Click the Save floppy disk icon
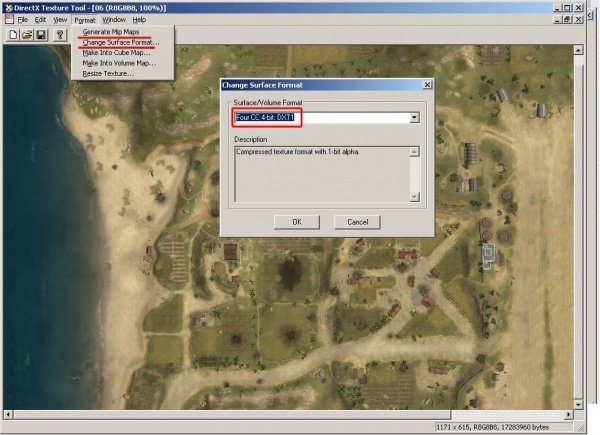600x435 pixels. 41,35
